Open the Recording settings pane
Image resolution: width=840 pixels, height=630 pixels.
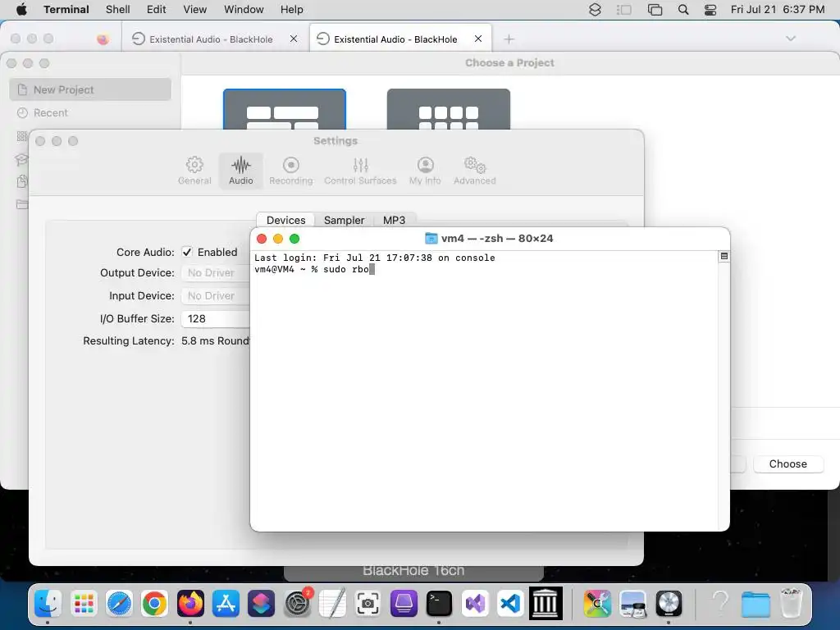pos(291,171)
